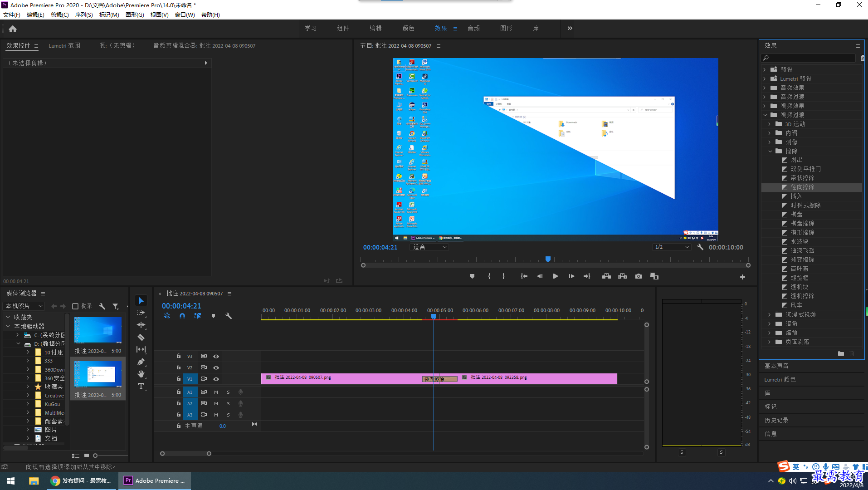Expand the 音频效果 folder
This screenshot has width=868, height=490.
pos(765,88)
